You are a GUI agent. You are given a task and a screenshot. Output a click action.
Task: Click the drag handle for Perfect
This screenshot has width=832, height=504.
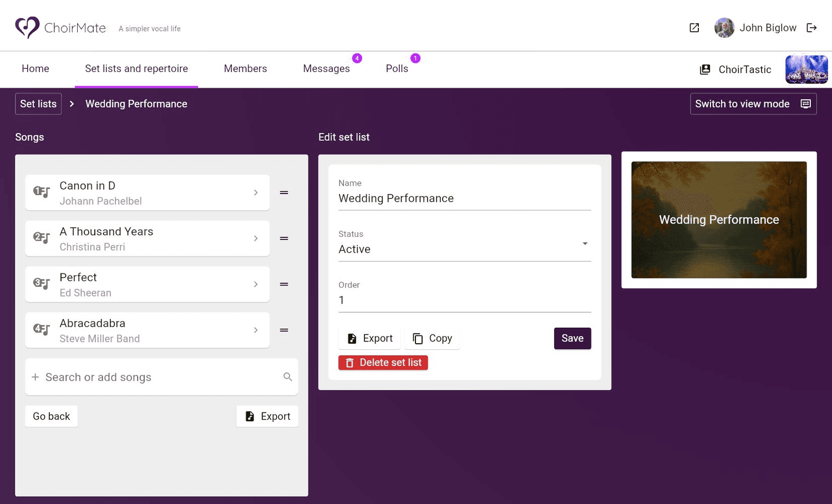[284, 284]
